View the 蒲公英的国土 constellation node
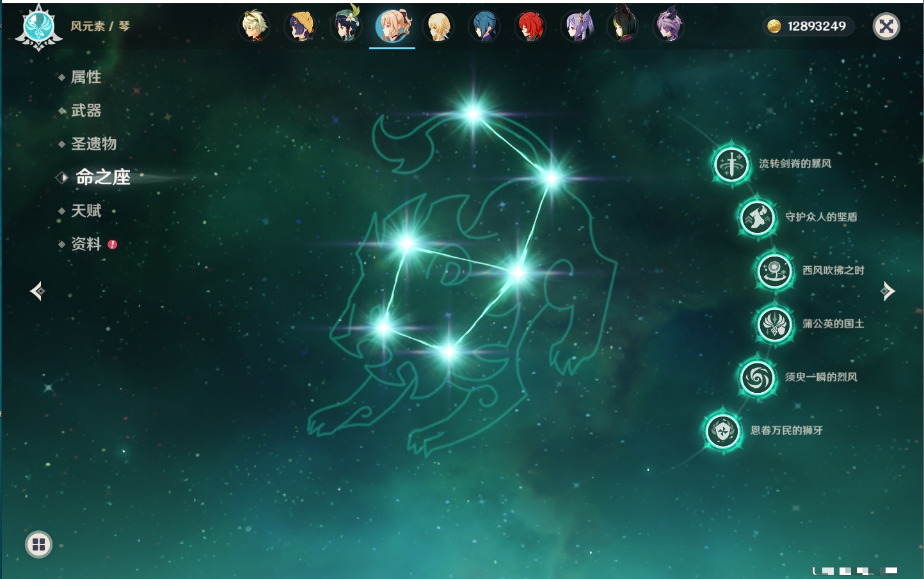The width and height of the screenshot is (924, 579). [x=775, y=324]
